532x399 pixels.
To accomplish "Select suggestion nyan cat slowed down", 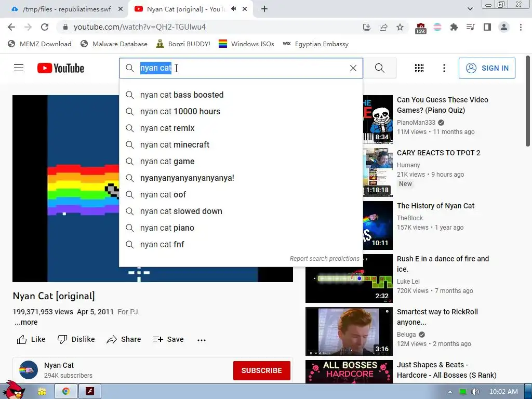I will 241,211.
